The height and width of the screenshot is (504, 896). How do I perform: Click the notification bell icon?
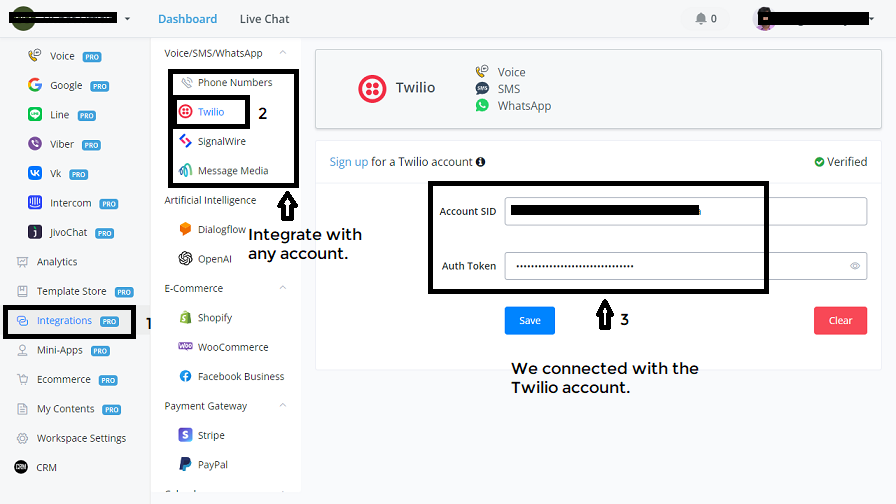701,19
